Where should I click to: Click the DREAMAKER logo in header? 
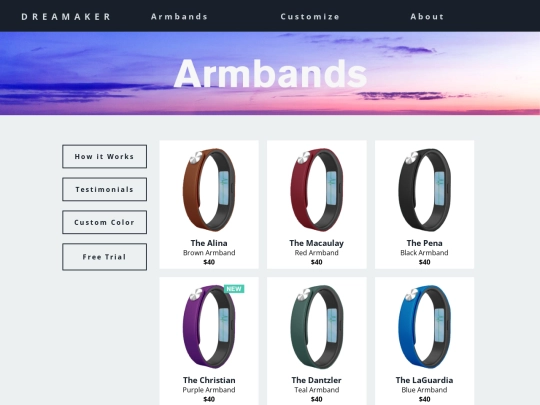[x=66, y=17]
